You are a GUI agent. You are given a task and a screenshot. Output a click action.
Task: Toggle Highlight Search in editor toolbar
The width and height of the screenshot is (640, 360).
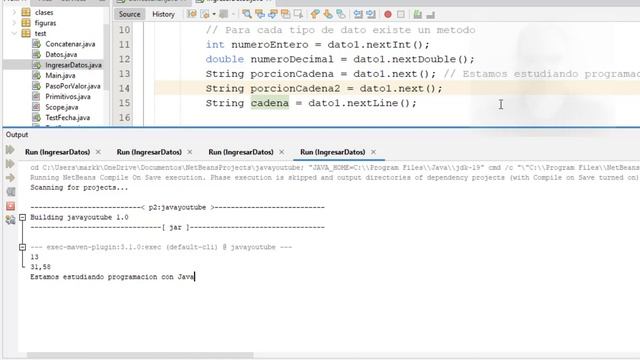click(286, 14)
